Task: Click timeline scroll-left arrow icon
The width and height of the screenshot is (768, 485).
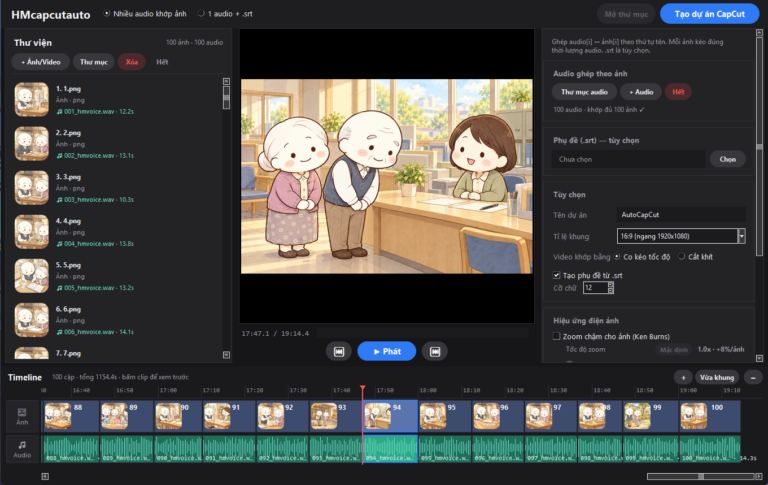Action: click(x=45, y=476)
